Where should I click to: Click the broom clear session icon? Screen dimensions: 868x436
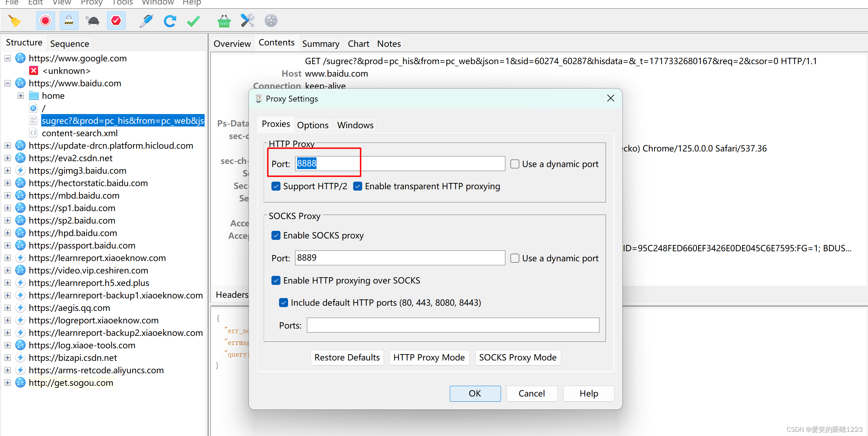point(15,21)
